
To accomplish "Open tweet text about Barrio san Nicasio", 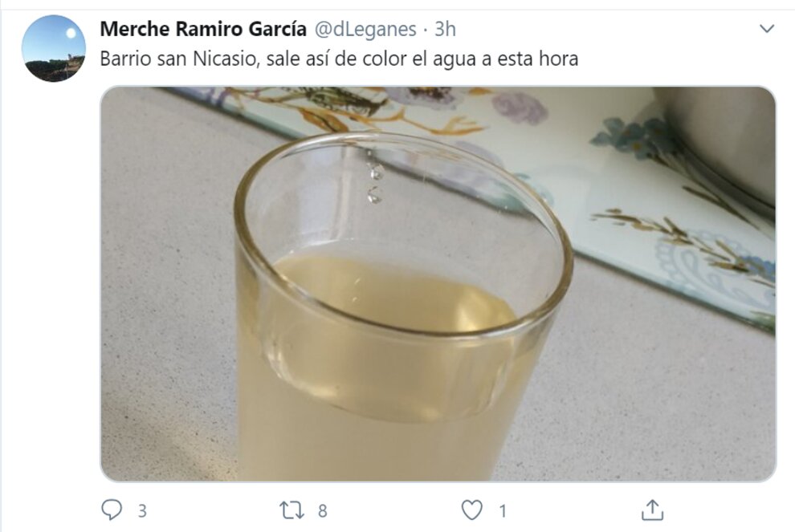I will click(x=339, y=59).
